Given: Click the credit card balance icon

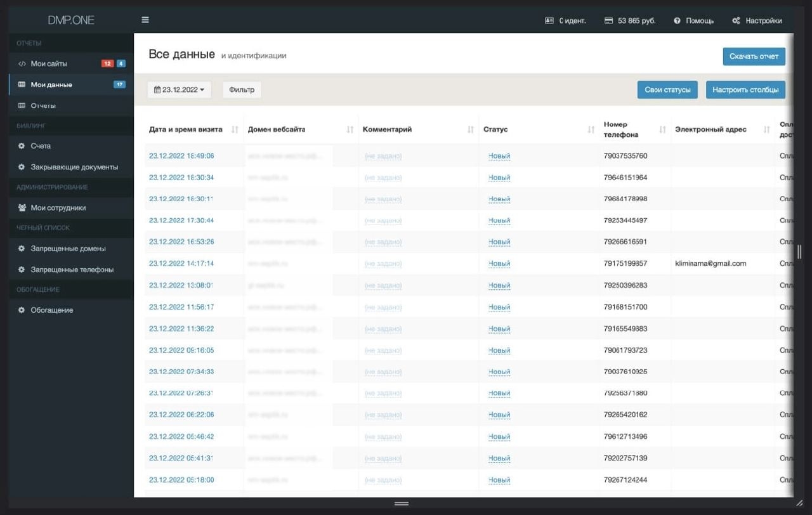Looking at the screenshot, I should tap(609, 21).
